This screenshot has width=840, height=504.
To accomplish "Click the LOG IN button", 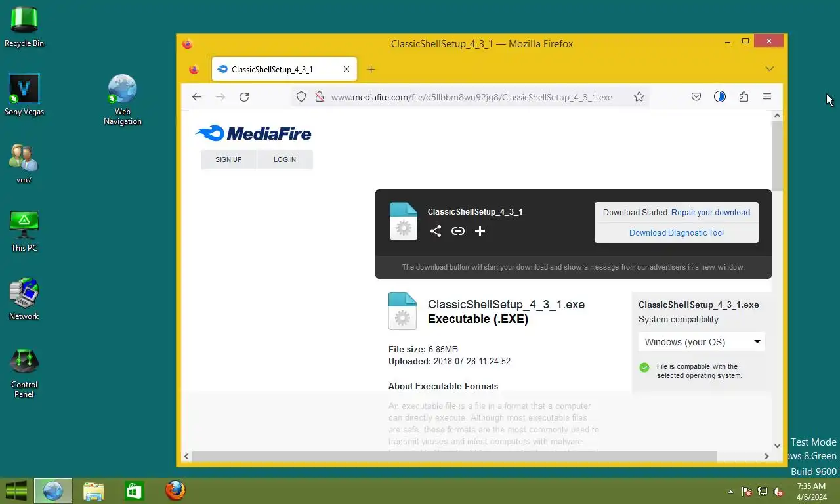I will (285, 159).
